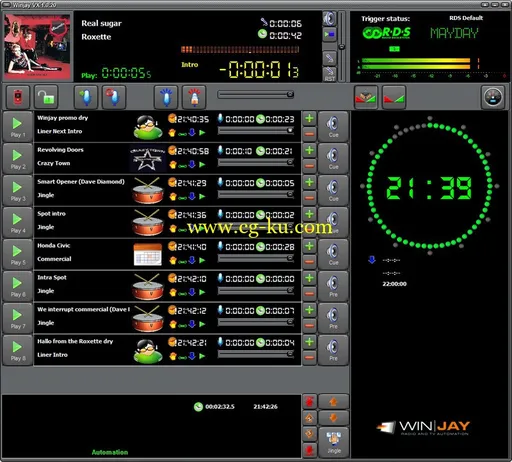Click the red minus on Winjay promo dry row
Screen dimensions: 512x462
(x=309, y=134)
